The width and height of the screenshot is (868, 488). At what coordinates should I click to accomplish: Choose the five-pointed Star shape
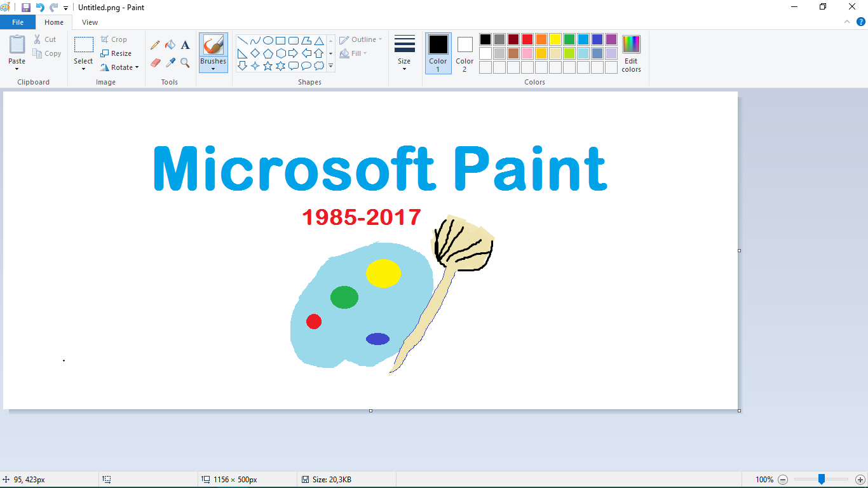click(x=268, y=65)
